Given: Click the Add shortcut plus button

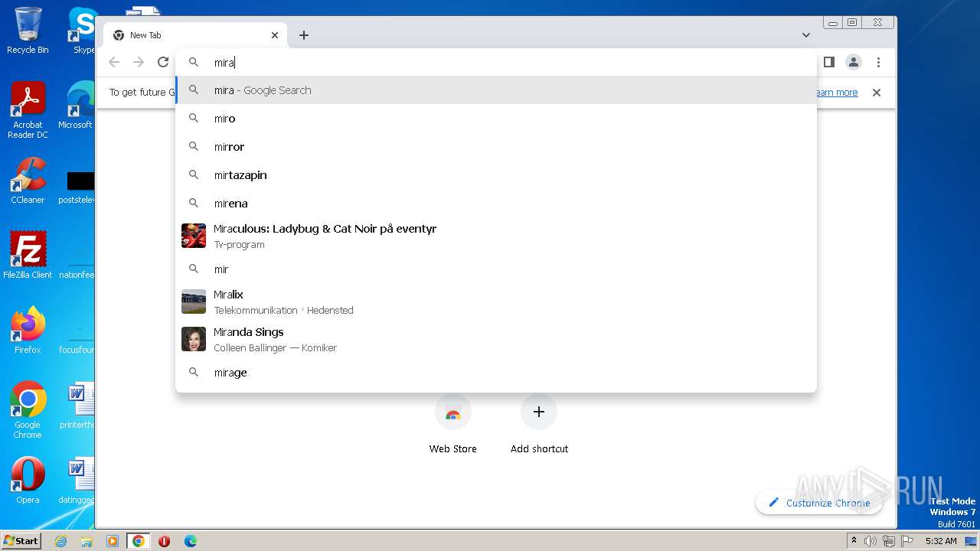Looking at the screenshot, I should click(539, 412).
